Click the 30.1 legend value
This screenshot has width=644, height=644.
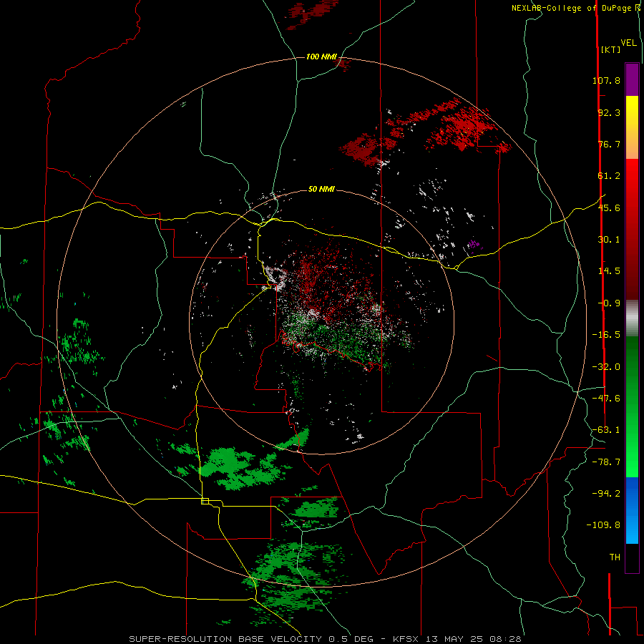tap(609, 240)
